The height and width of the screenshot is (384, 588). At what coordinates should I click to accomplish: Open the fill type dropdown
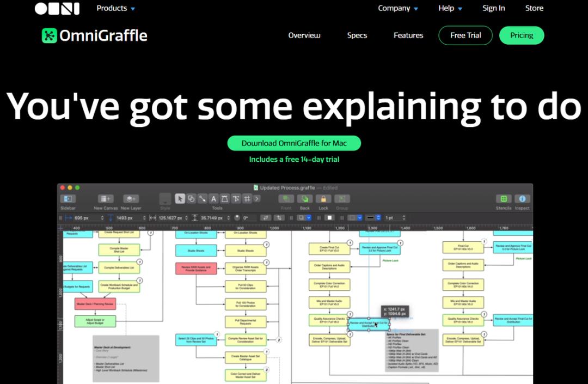tap(355, 217)
